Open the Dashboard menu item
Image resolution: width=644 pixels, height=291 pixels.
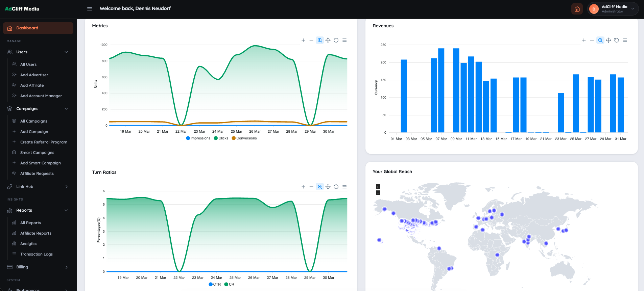click(x=38, y=28)
